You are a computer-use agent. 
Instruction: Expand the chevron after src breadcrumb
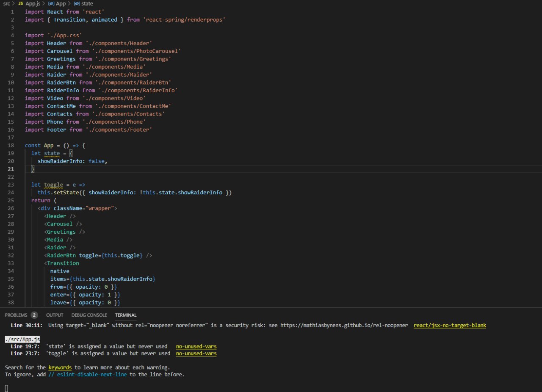[14, 3]
